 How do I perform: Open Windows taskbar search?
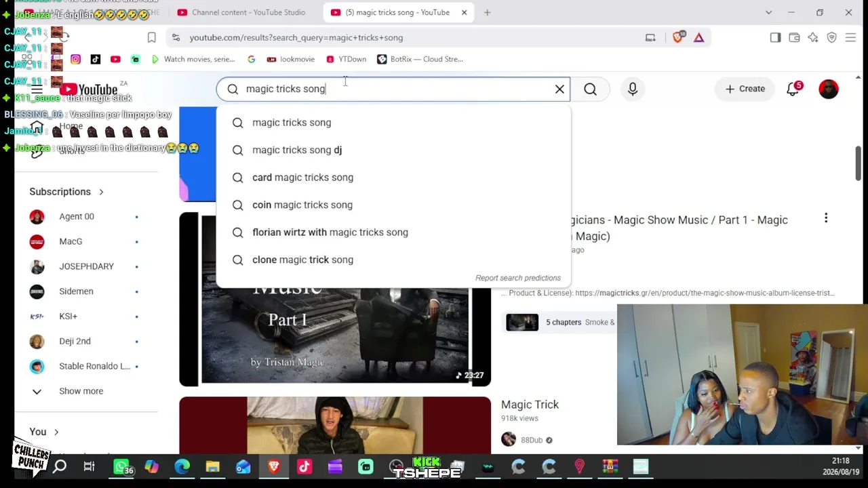coord(60,466)
